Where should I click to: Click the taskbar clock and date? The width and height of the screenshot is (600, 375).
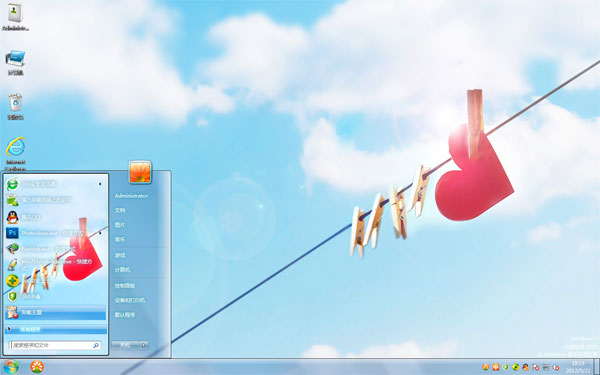click(578, 367)
